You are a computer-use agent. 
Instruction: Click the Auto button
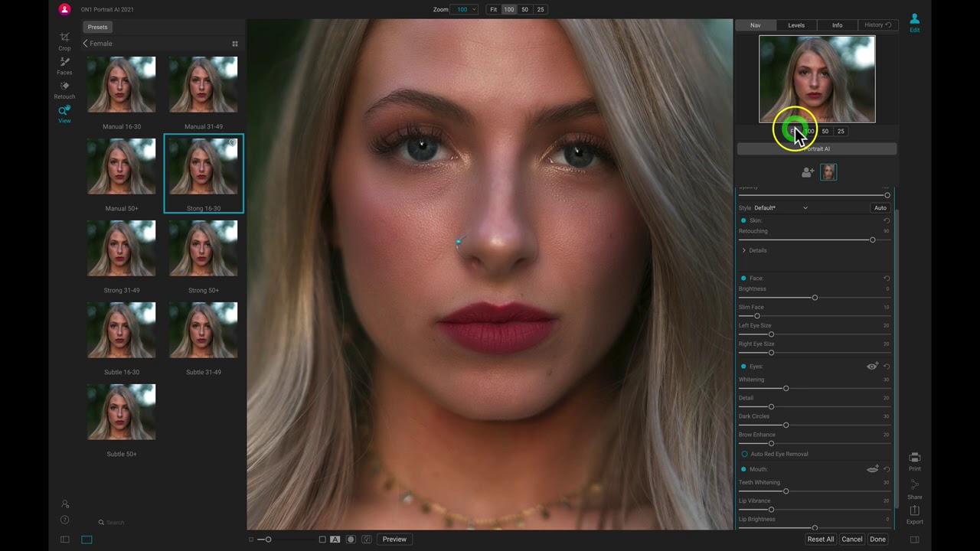click(x=880, y=208)
